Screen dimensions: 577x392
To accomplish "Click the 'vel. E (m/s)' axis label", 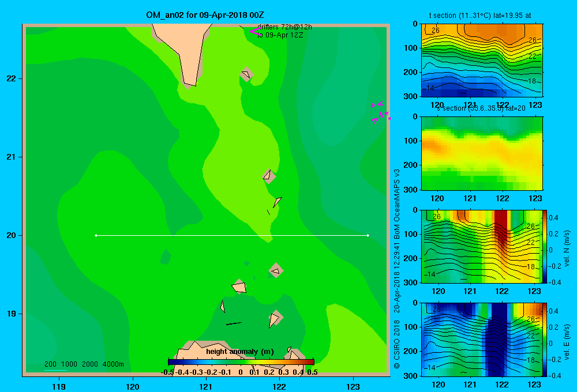I will [x=567, y=342].
